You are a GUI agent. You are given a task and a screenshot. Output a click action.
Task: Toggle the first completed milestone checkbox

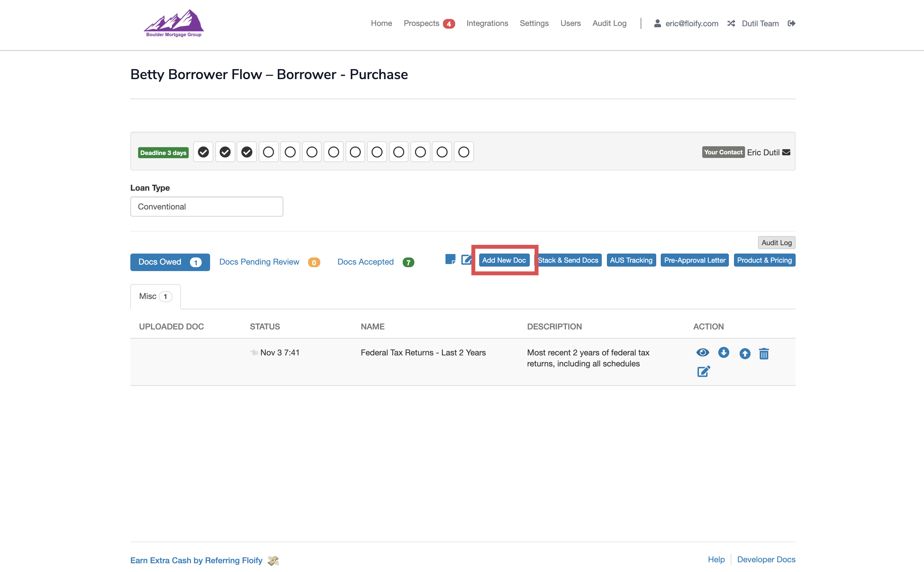pyautogui.click(x=203, y=151)
